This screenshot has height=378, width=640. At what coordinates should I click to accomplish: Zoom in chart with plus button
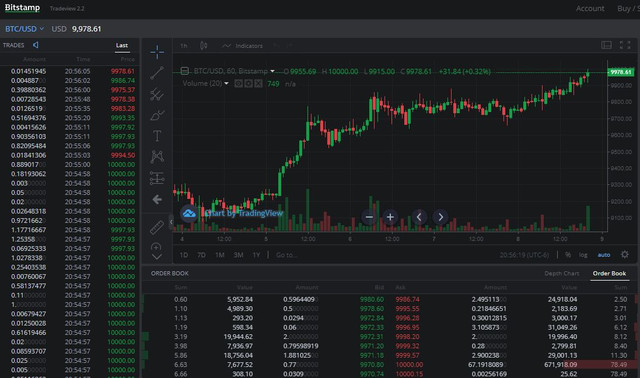390,217
